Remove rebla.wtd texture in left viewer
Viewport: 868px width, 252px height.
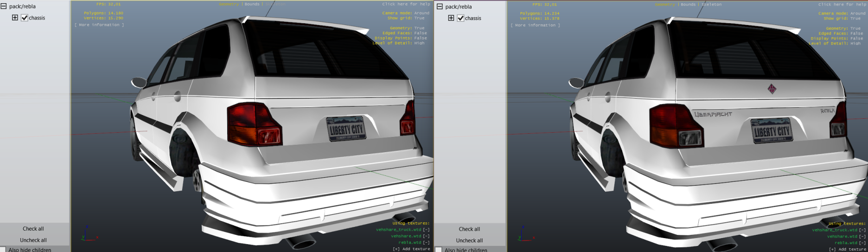[426, 242]
